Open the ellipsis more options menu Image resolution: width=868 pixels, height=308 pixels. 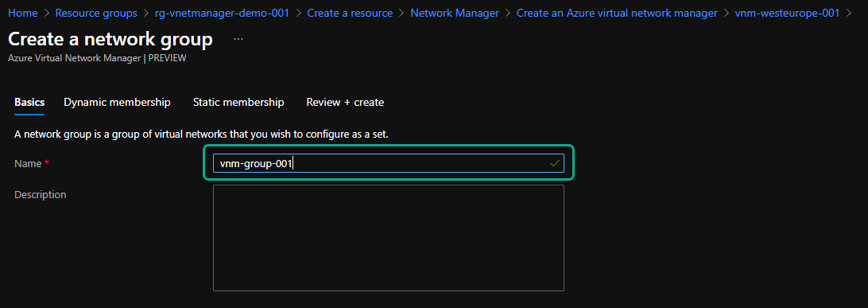pyautogui.click(x=238, y=39)
